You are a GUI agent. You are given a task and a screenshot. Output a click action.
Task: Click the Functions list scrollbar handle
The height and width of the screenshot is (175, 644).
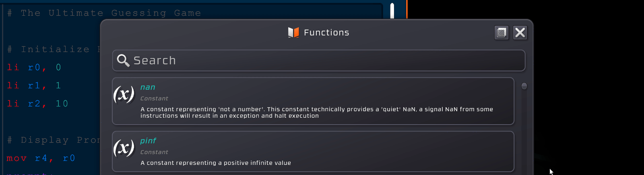point(524,86)
